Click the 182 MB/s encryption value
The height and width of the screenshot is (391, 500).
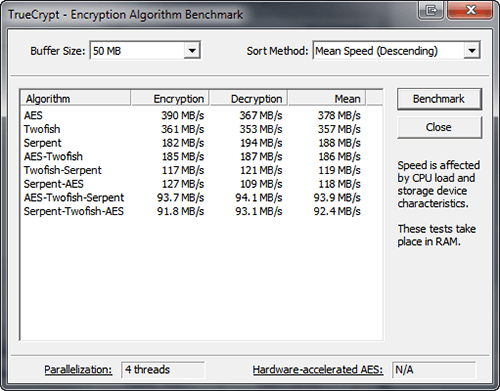183,143
